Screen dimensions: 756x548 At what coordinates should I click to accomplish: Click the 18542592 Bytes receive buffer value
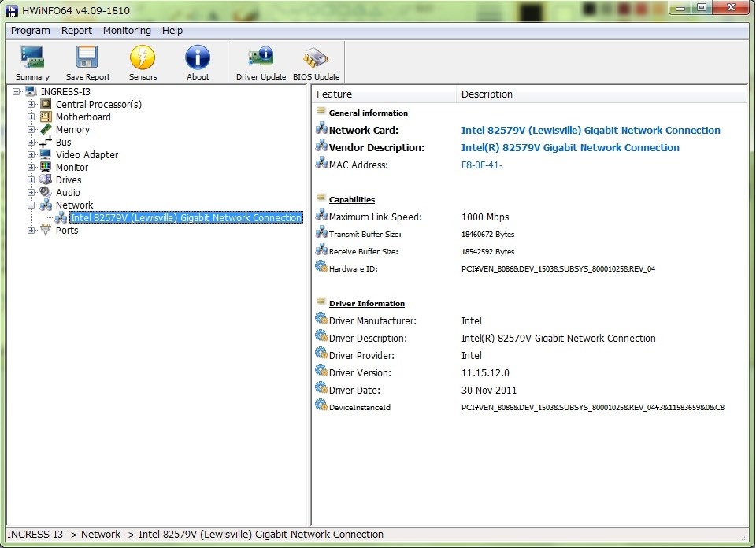tap(488, 252)
